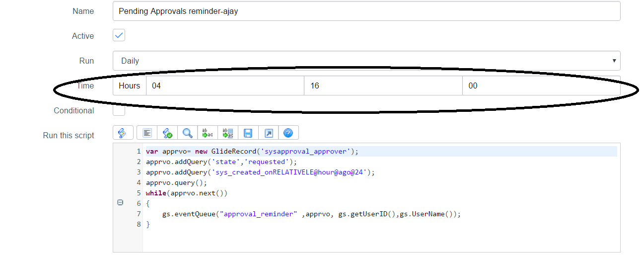Open script editor in full screen
The image size is (644, 258).
tap(268, 133)
